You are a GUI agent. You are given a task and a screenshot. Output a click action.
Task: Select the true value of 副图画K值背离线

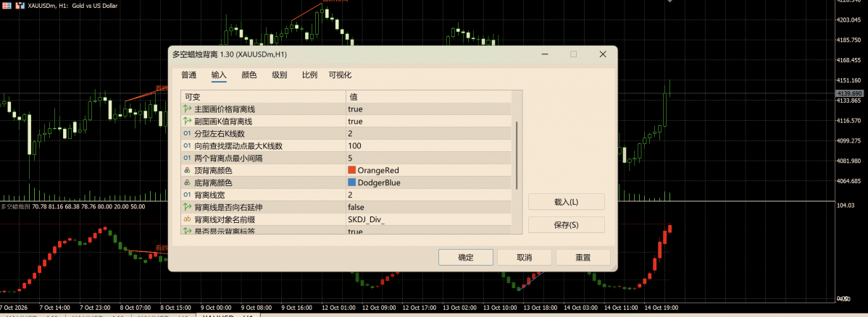point(356,121)
